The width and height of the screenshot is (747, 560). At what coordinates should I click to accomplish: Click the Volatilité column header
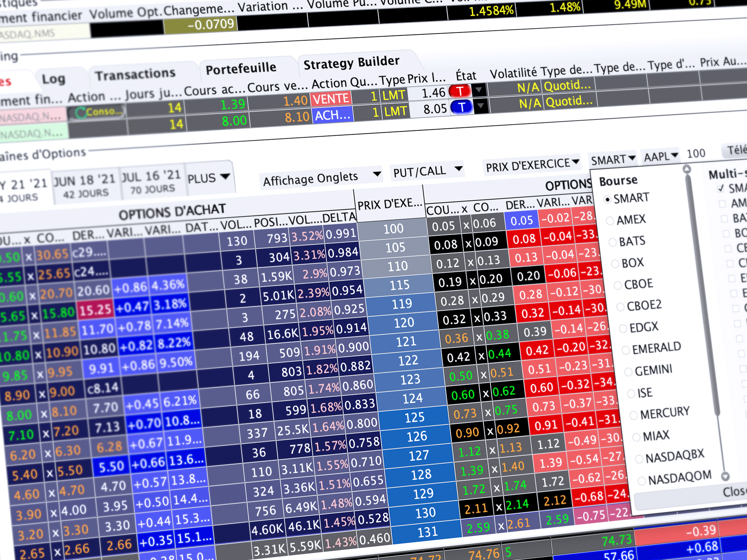pyautogui.click(x=513, y=73)
